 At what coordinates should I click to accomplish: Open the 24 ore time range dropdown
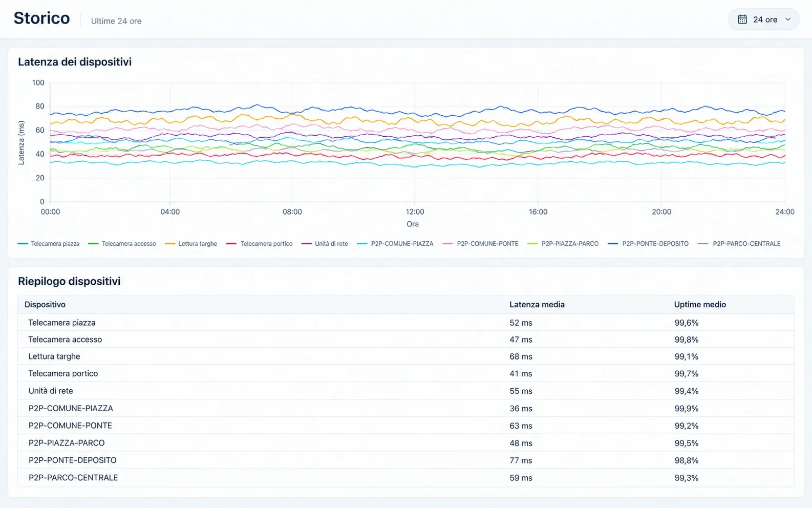click(x=763, y=19)
